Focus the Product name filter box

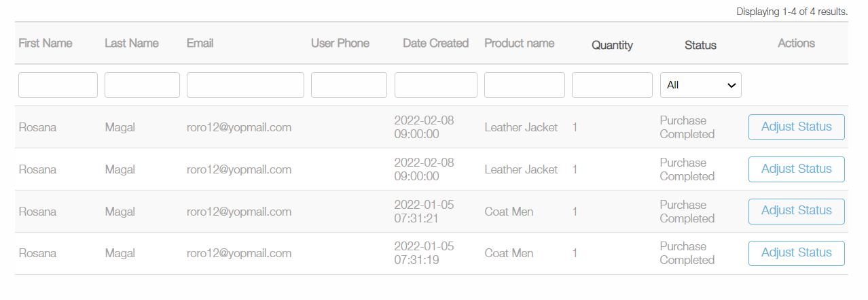tap(524, 85)
